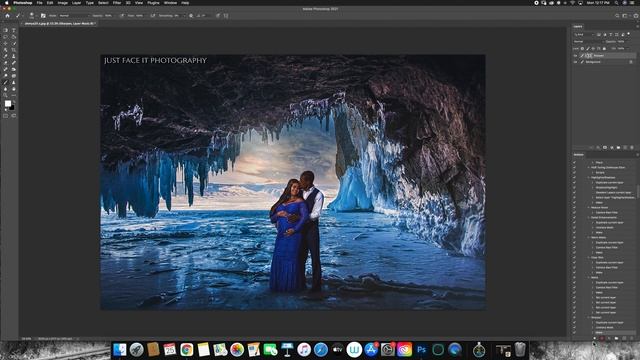Viewport: 640px width, 360px height.
Task: Add layer style fx icon
Action: tap(598, 147)
